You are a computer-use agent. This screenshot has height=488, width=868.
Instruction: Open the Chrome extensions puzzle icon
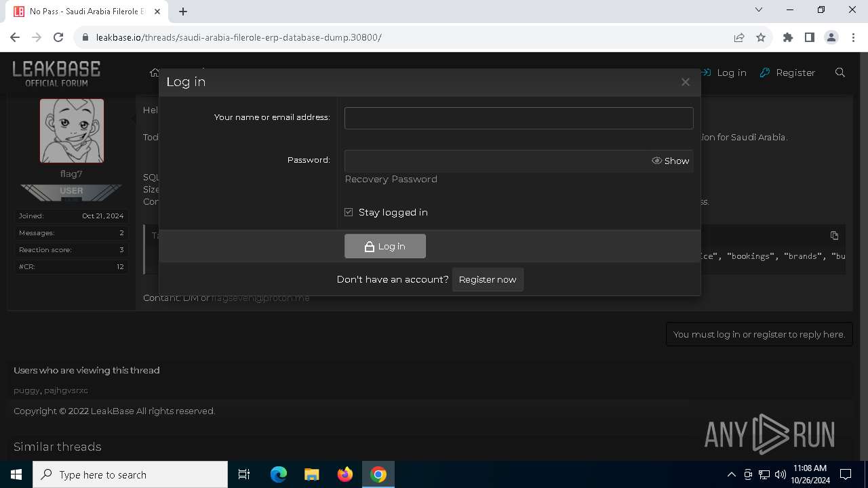tap(788, 37)
